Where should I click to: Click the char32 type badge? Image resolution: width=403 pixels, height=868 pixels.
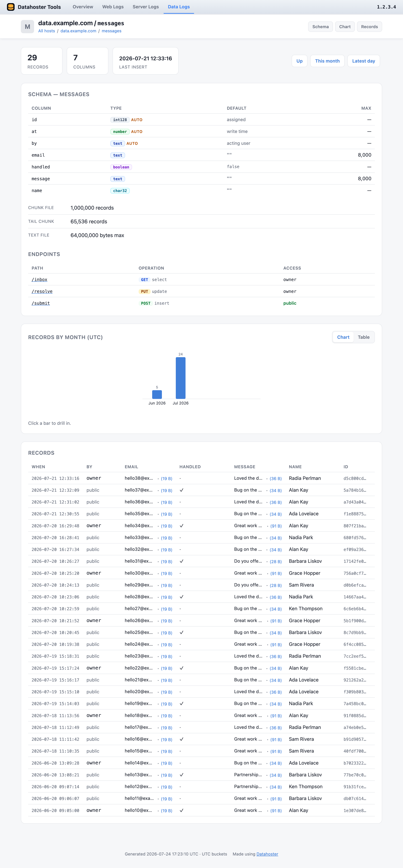coord(120,191)
